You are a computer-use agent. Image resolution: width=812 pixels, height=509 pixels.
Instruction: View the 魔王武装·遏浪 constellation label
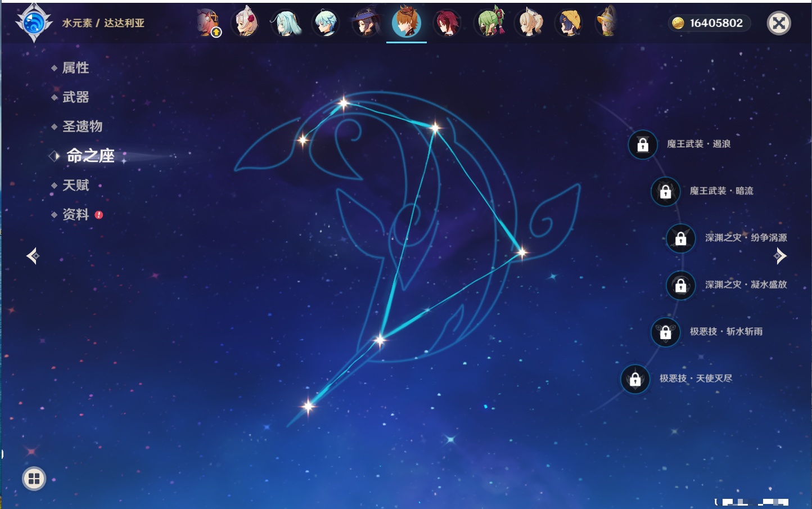pyautogui.click(x=698, y=144)
